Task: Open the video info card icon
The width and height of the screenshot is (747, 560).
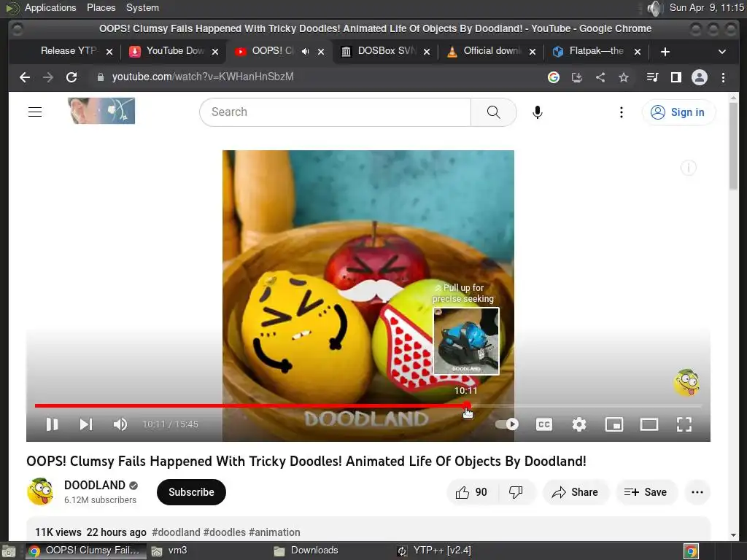Action: point(689,168)
